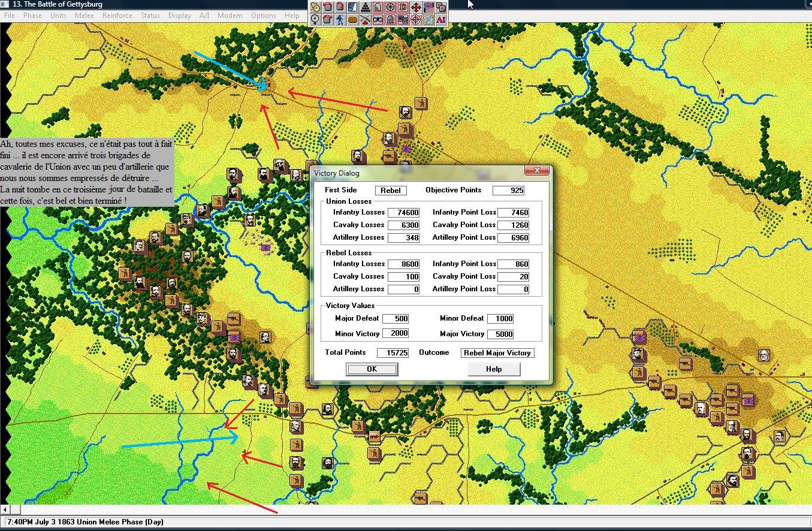The height and width of the screenshot is (531, 812).
Task: Click the Help button in Victory Dialog
Action: [x=493, y=369]
